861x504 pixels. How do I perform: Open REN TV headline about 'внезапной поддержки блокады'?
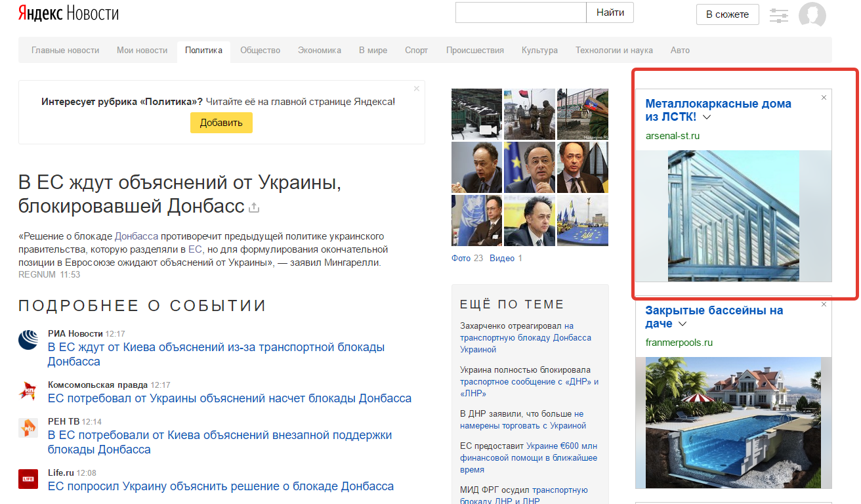[220, 442]
